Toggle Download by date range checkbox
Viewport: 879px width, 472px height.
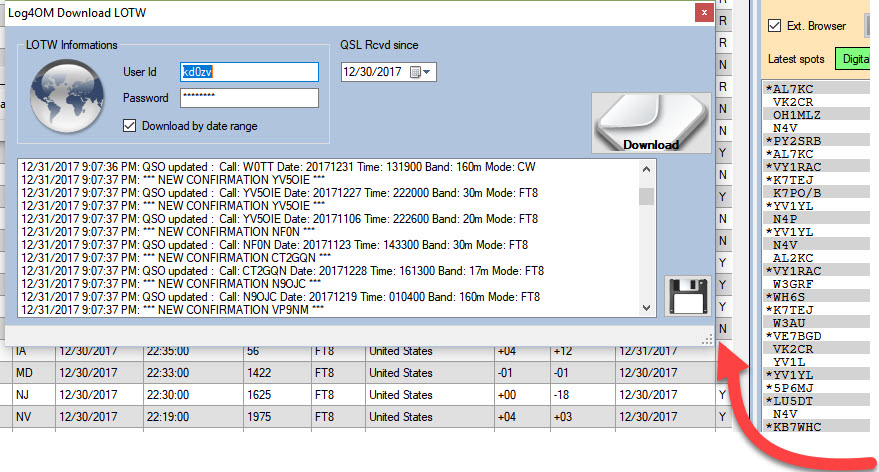[x=129, y=126]
